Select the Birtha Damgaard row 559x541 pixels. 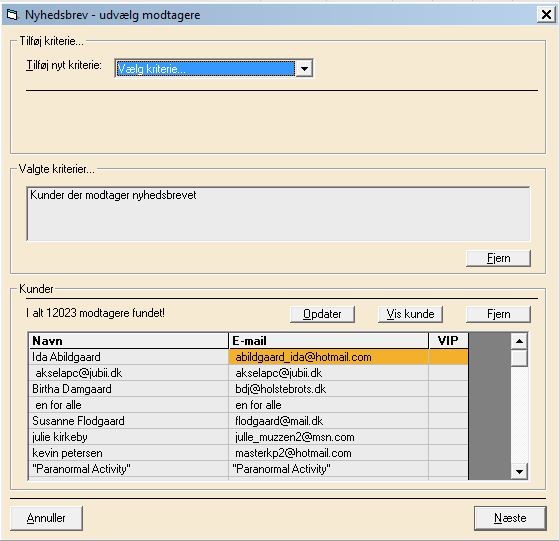[248, 389]
